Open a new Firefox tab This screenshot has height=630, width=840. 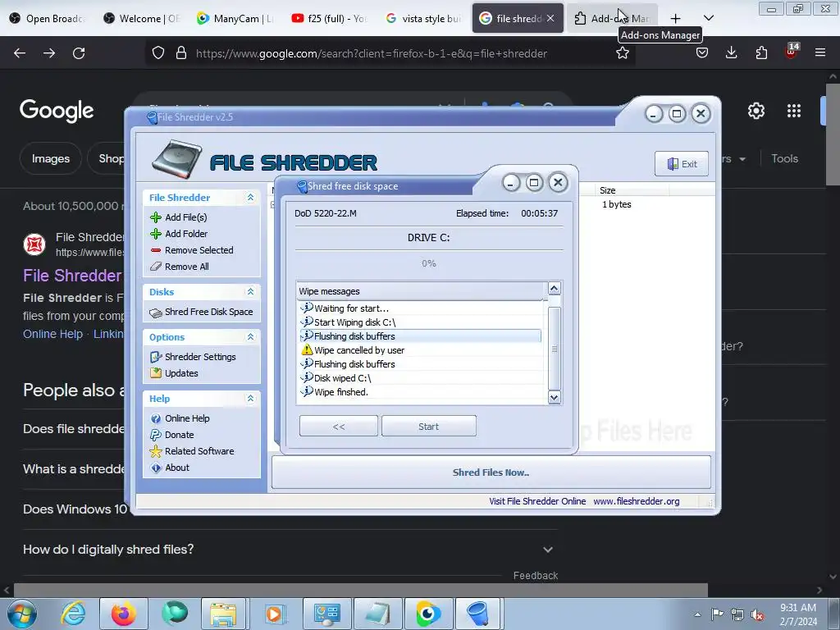676,19
